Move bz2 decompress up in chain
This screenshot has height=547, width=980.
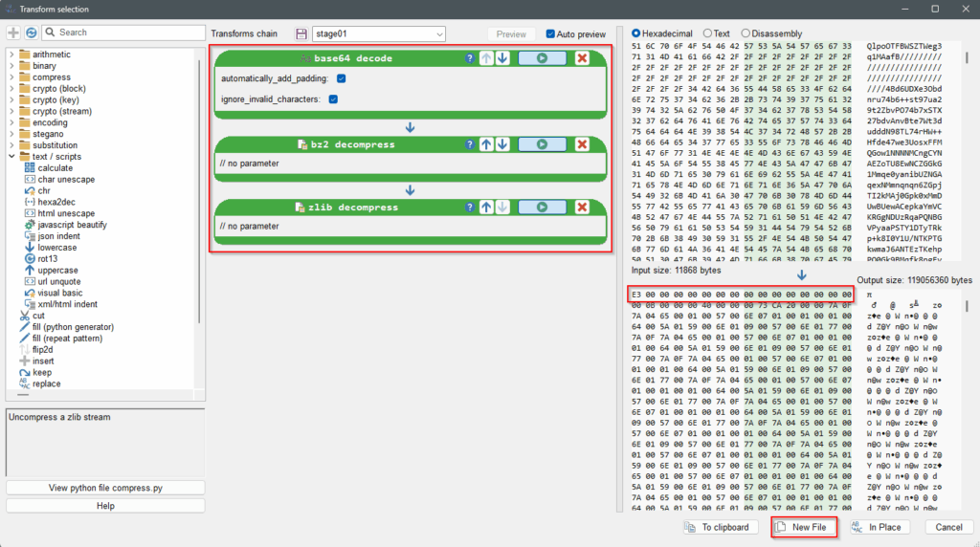point(485,144)
